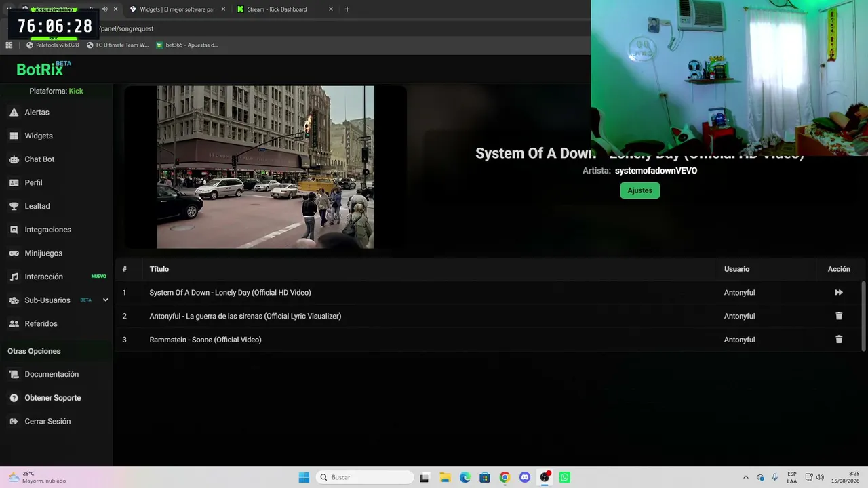Launch File Explorer from taskbar
The image size is (868, 488).
pos(445,477)
